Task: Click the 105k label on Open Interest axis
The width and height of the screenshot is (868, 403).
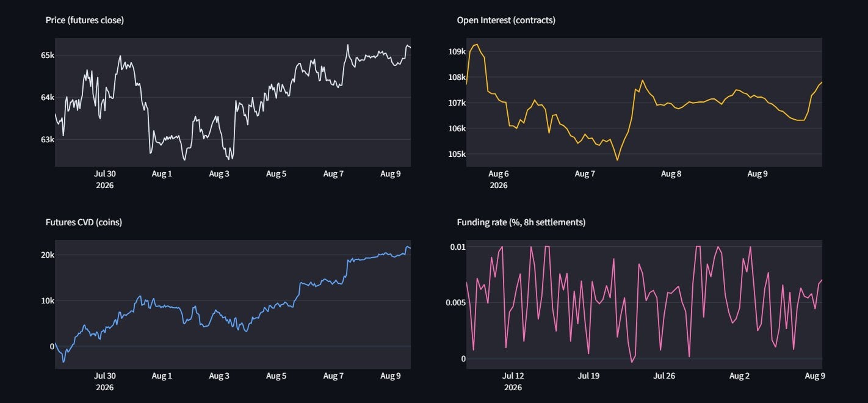Action: point(457,154)
